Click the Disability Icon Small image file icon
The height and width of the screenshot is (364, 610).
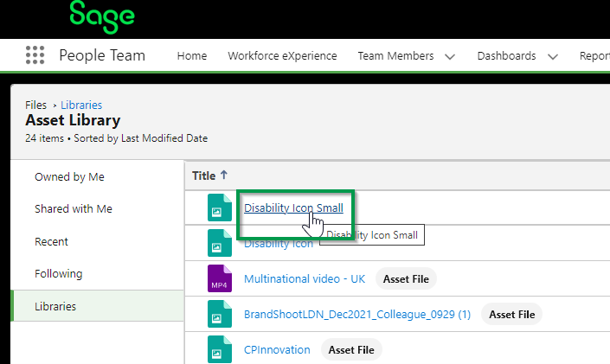pyautogui.click(x=220, y=208)
